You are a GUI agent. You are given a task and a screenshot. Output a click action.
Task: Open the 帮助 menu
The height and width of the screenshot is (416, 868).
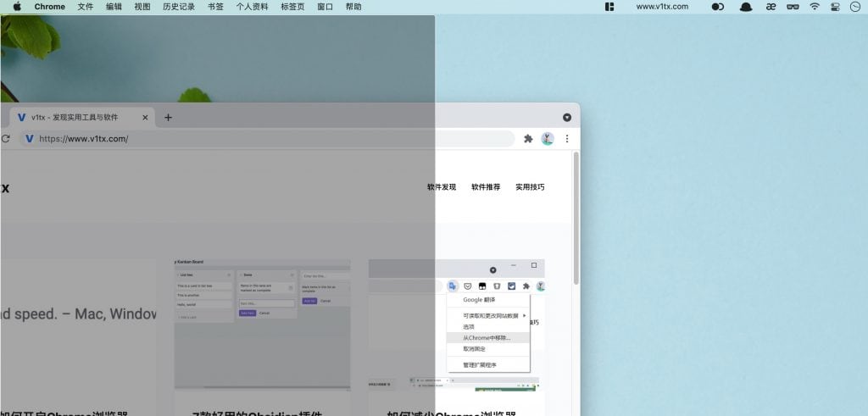pos(353,7)
